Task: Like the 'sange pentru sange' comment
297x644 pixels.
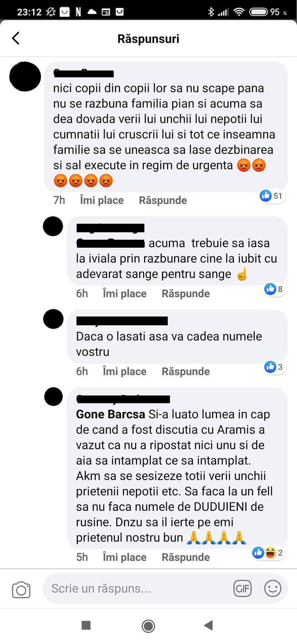Action: click(x=125, y=293)
